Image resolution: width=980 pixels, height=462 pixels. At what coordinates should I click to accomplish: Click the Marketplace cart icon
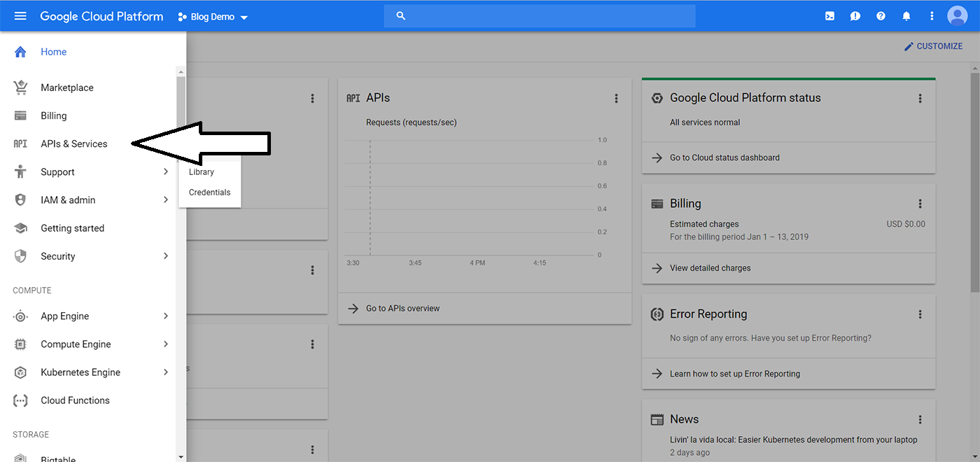[x=20, y=87]
